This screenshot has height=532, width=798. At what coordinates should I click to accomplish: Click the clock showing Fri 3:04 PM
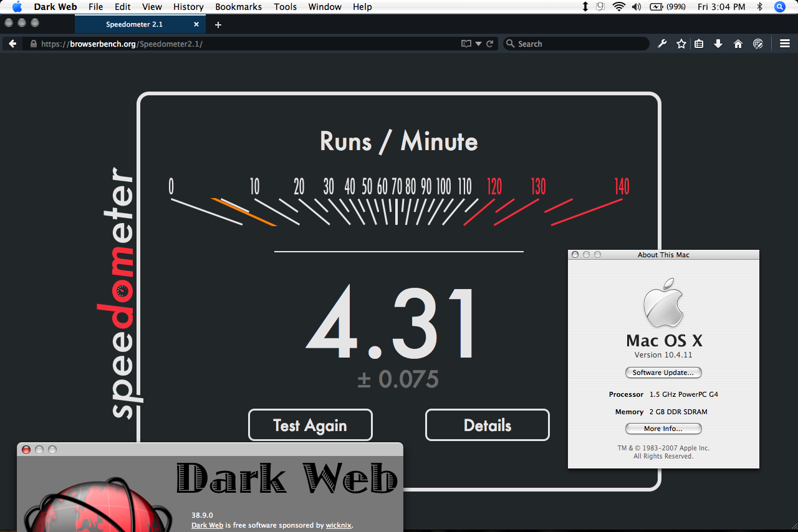click(721, 7)
